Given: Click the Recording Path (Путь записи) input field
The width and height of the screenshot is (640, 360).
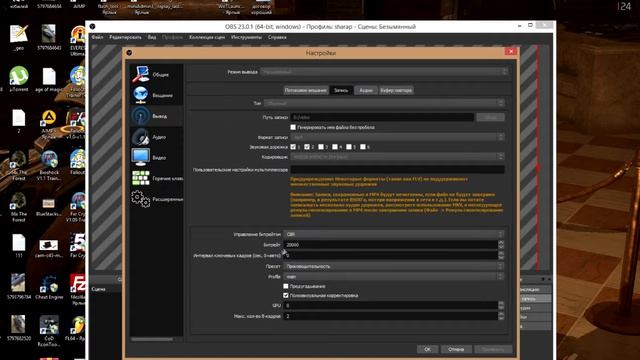Looking at the screenshot, I should click(x=382, y=118).
